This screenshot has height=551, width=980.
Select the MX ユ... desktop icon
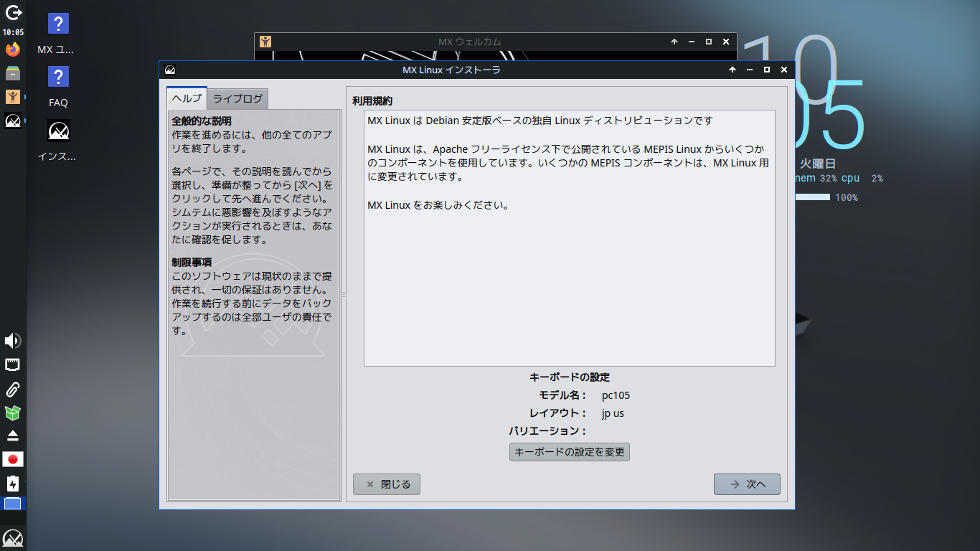57,34
